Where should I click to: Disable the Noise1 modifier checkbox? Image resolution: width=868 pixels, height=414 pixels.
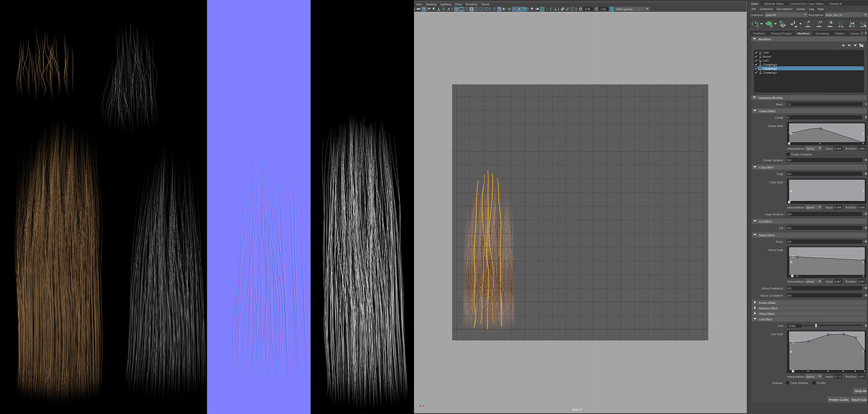[756, 57]
